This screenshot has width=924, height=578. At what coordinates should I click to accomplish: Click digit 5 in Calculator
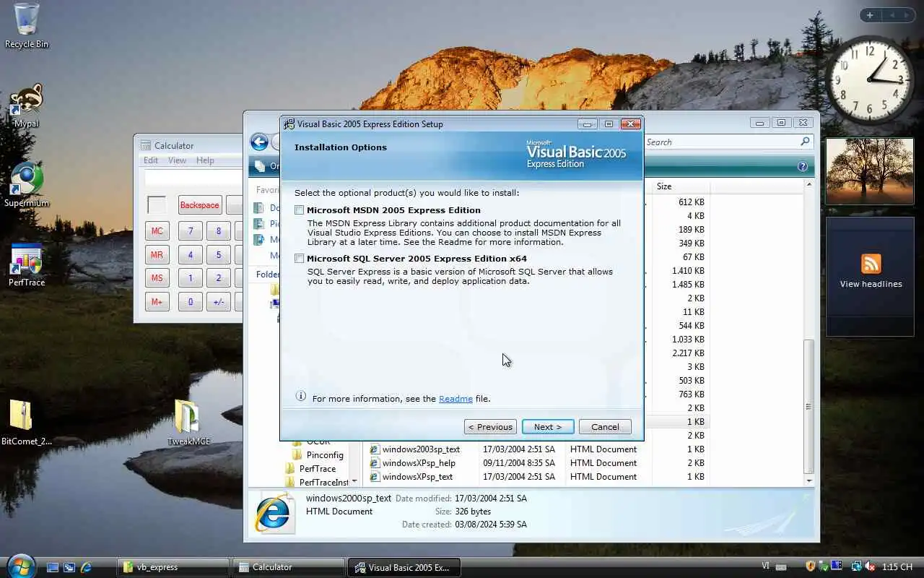219,254
